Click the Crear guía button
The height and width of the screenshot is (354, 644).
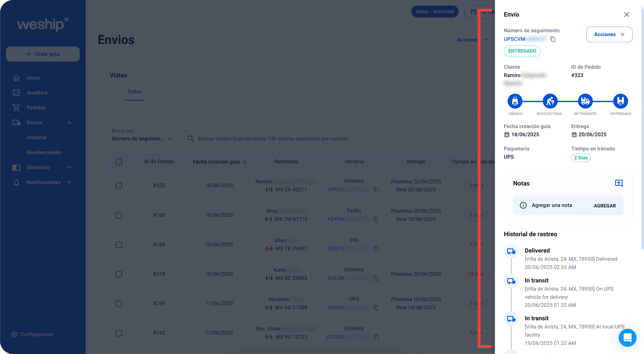point(43,54)
